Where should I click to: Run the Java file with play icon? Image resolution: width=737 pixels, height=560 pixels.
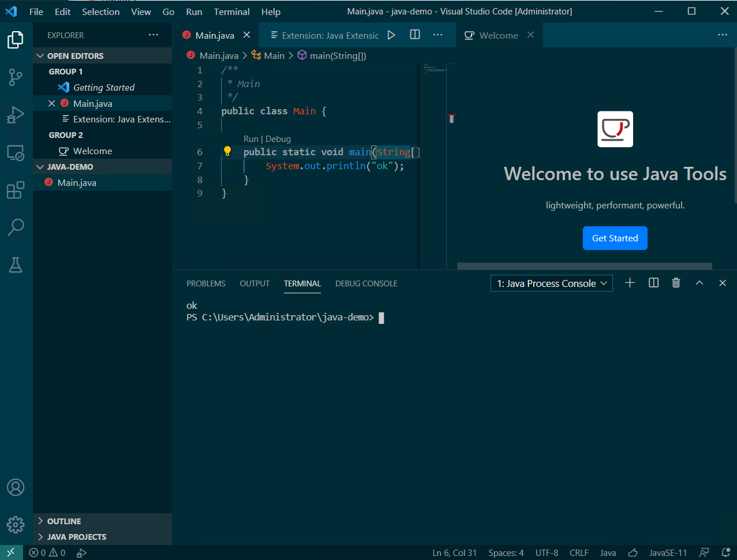pos(391,35)
